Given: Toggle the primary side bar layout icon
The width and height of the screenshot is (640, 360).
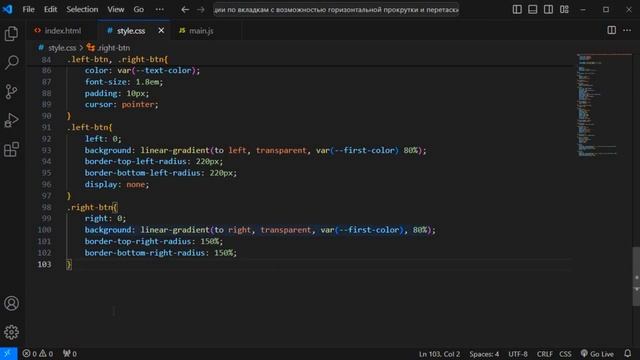Looking at the screenshot, I should (x=517, y=9).
